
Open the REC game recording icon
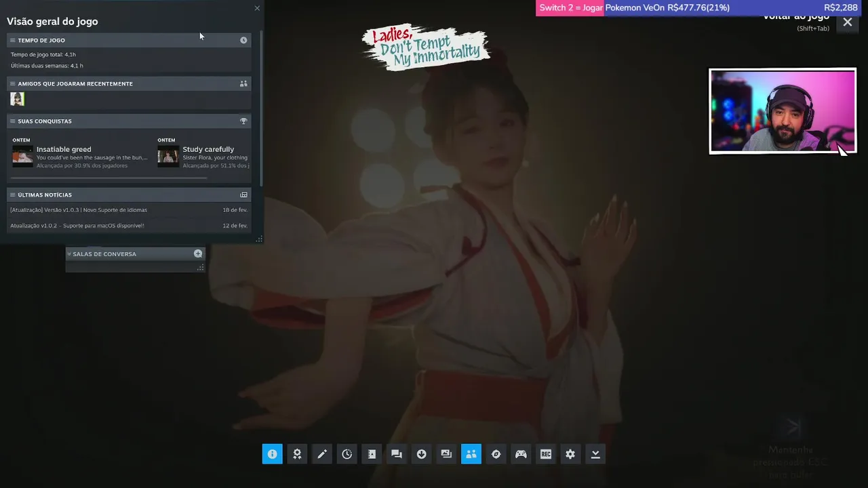pyautogui.click(x=546, y=454)
